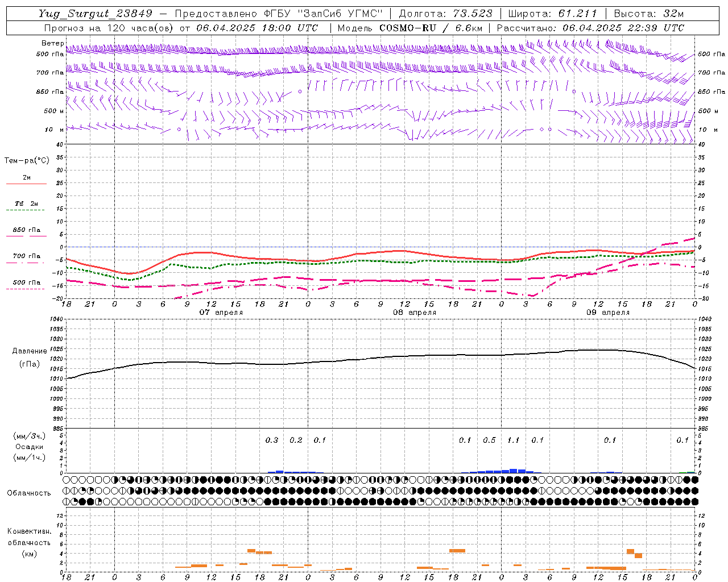Click the Облачность cloud cover label
The image size is (728, 582).
coord(29,493)
